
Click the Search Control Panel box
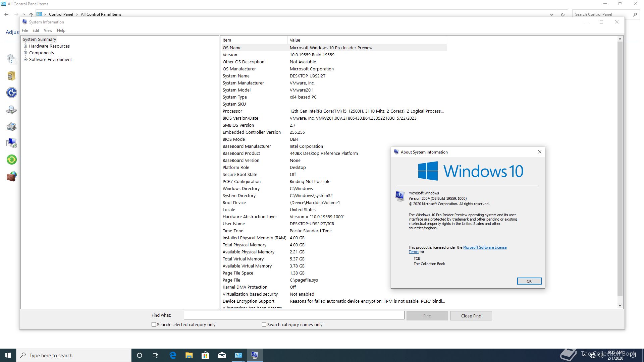pos(602,14)
